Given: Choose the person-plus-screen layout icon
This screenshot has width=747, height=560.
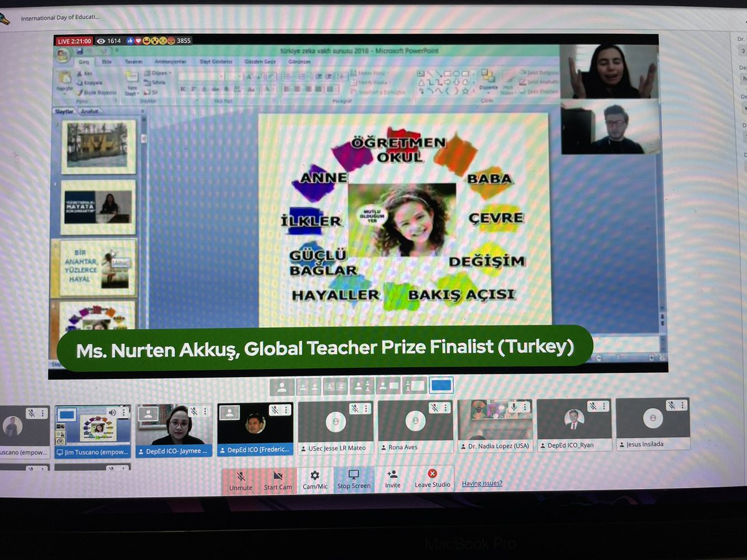Looking at the screenshot, I should click(x=388, y=387).
